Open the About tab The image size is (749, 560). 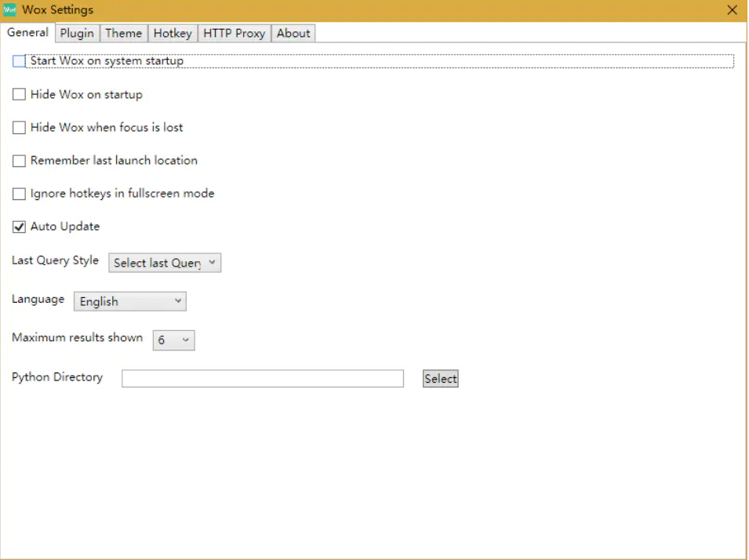[x=293, y=34]
